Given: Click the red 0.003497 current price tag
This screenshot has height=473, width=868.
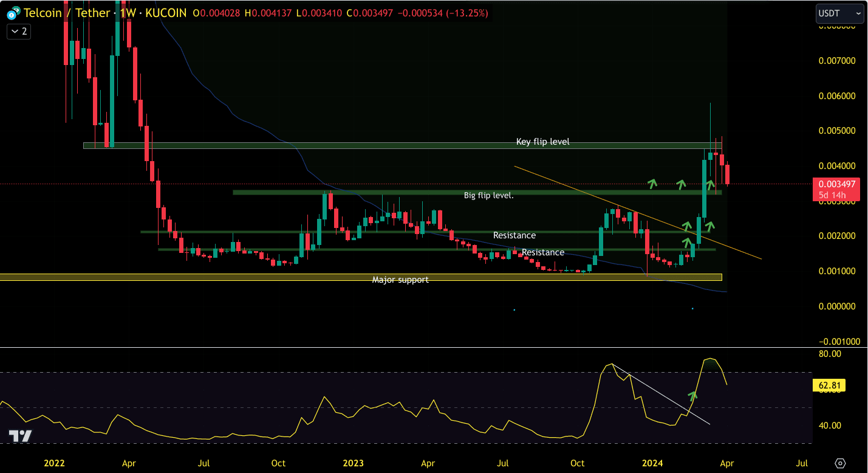Looking at the screenshot, I should click(x=837, y=184).
